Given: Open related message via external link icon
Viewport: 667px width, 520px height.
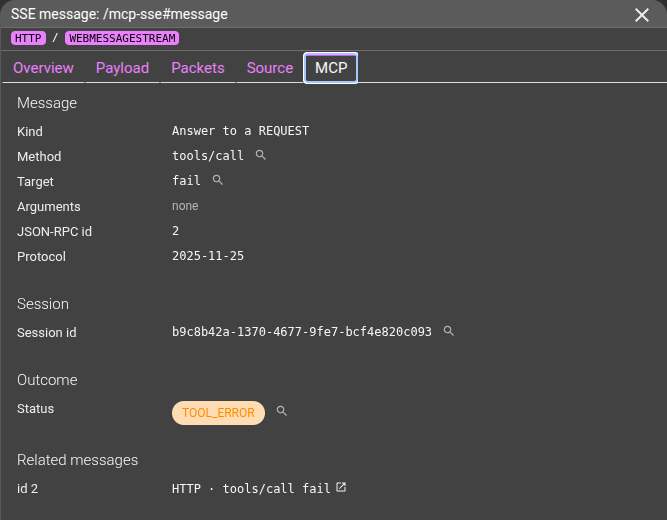Looking at the screenshot, I should (x=341, y=487).
